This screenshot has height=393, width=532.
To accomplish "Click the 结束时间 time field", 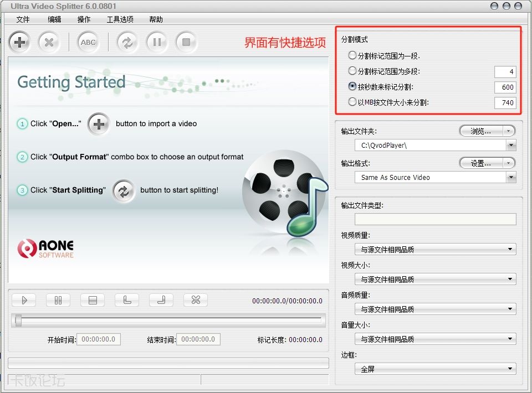I will (198, 339).
